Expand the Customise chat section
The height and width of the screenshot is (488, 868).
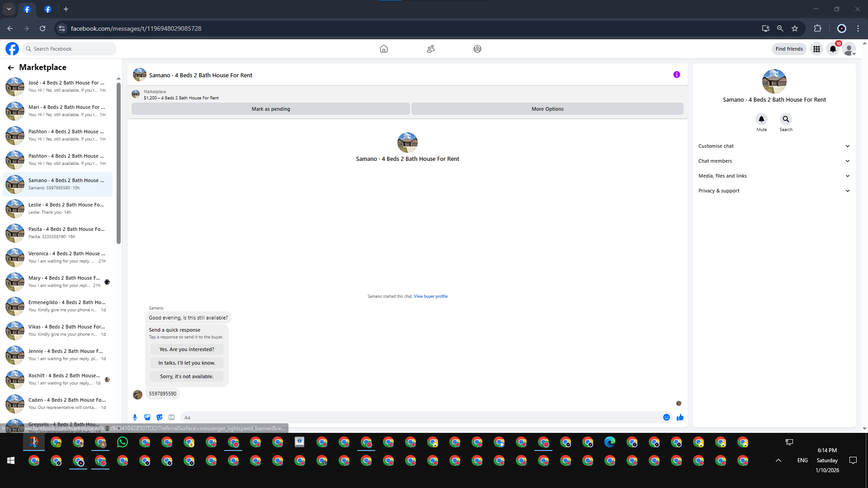click(x=774, y=146)
